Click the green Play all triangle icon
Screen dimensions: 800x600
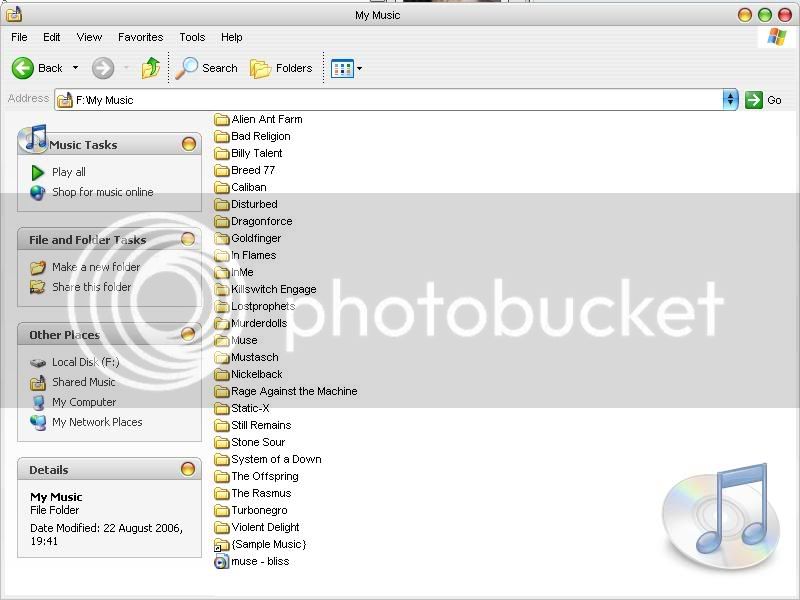point(37,173)
